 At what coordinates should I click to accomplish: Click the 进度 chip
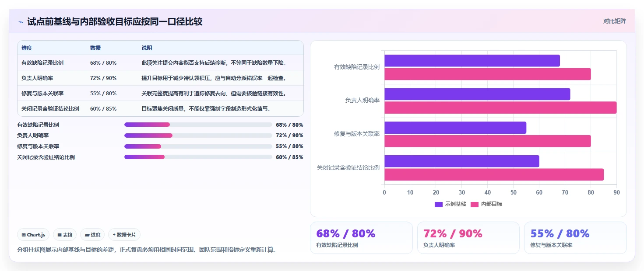(x=92, y=235)
